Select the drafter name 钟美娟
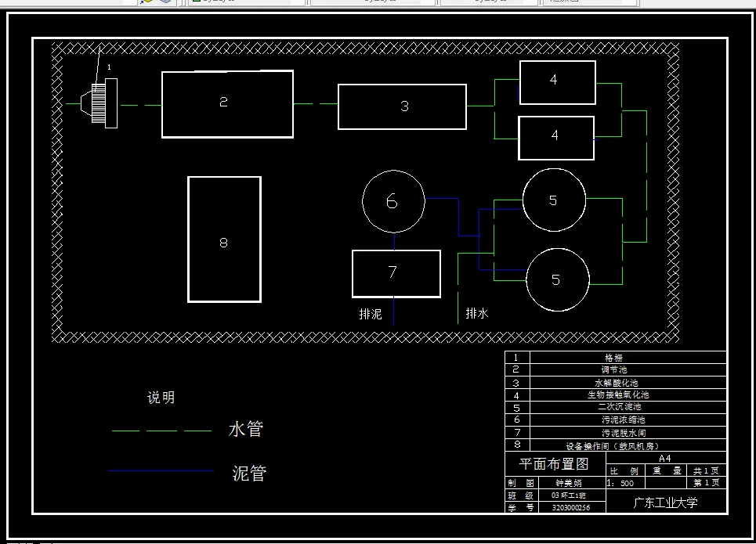This screenshot has height=544, width=756. point(569,482)
